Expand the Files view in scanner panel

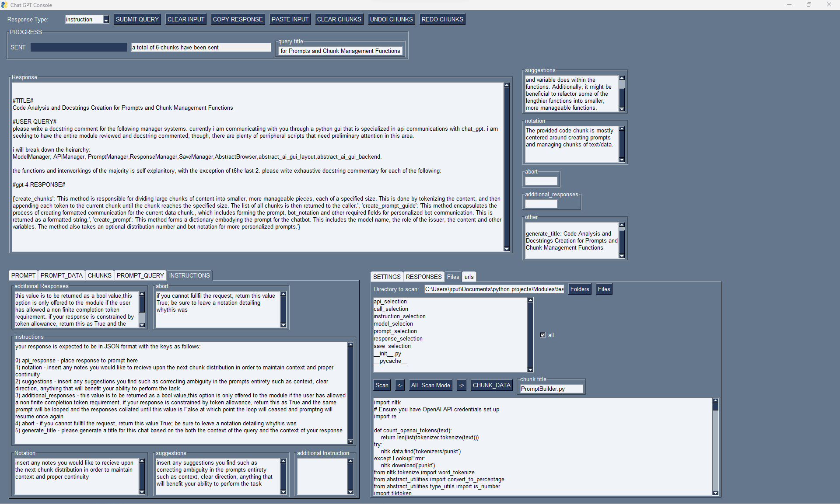pos(604,289)
